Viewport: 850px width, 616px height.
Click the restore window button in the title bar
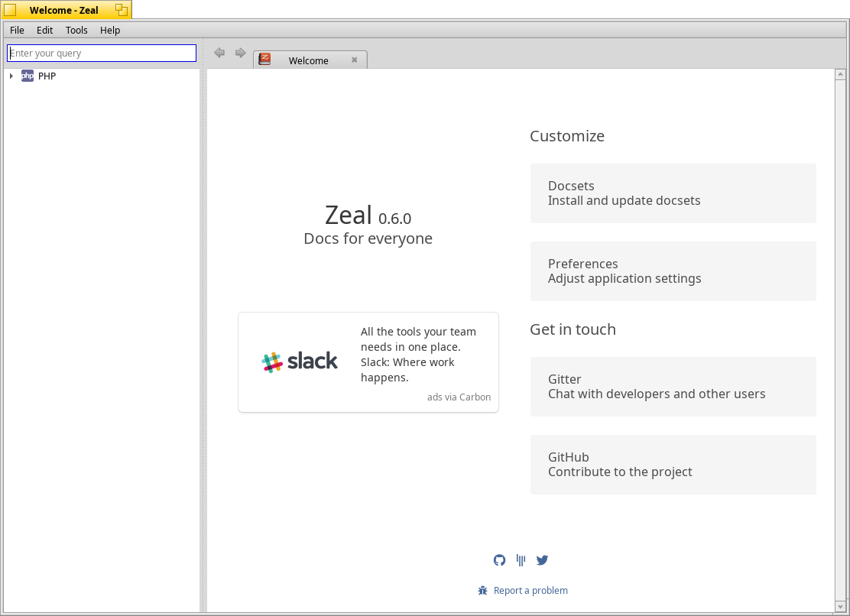coord(122,10)
